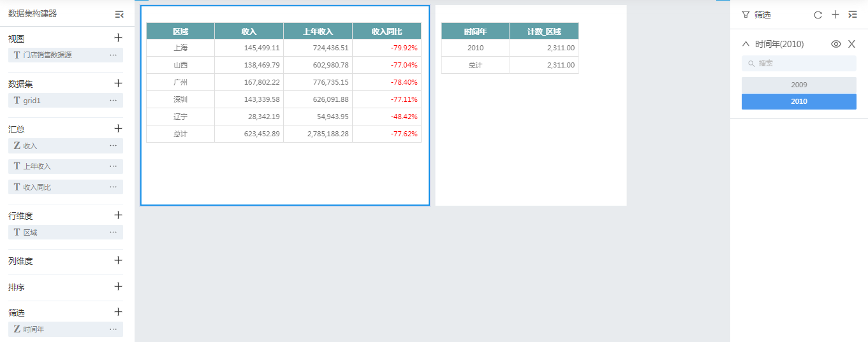Select 2009 in the year filter

(x=799, y=85)
